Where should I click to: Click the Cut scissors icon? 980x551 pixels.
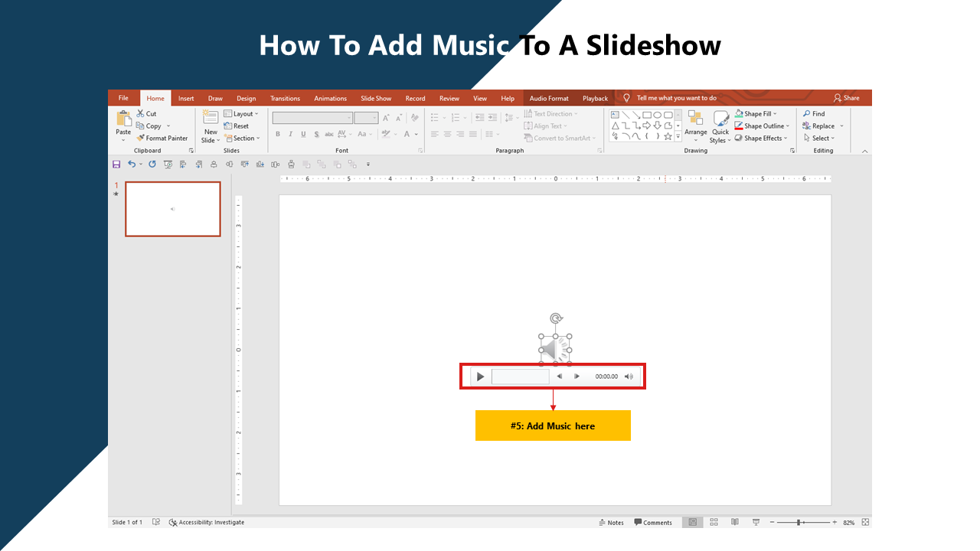(141, 113)
